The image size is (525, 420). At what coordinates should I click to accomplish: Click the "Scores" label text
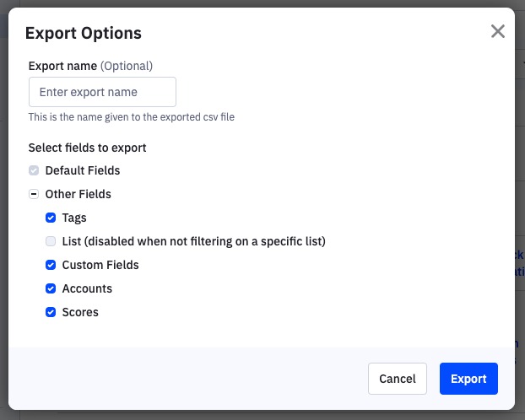click(x=80, y=312)
